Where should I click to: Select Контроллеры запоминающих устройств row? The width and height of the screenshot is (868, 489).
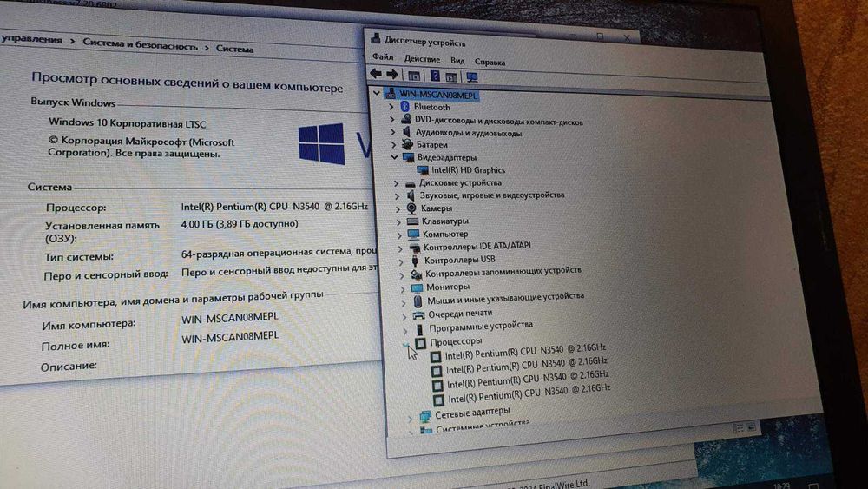tap(503, 272)
